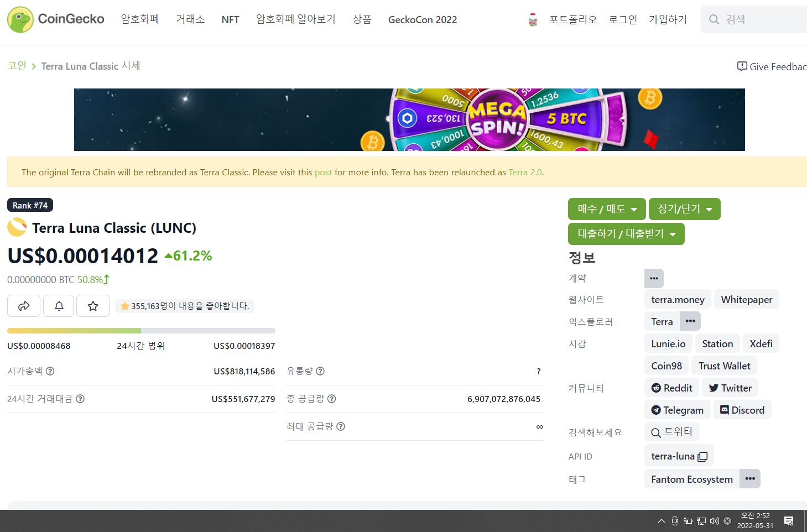Screen dimensions: 807x532
Task: Open 암호화폐 알아보기 menu
Action: click(296, 19)
